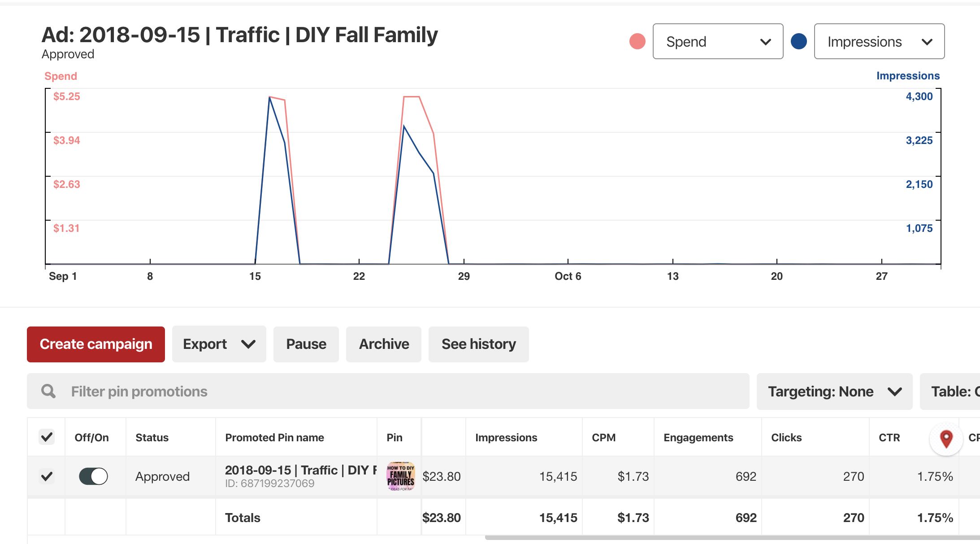Viewport: 980px width, 544px height.
Task: Click the Create campaign button
Action: tap(96, 344)
